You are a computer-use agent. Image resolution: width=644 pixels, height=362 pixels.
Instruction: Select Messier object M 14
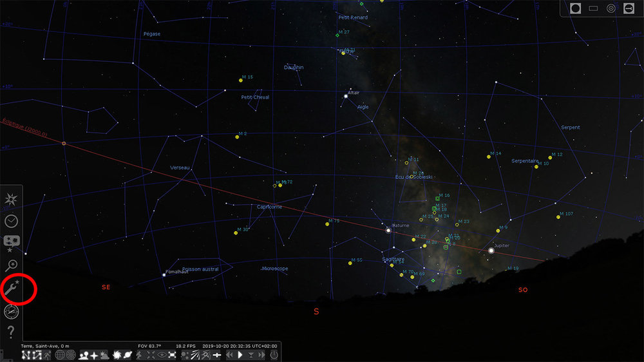(x=489, y=157)
